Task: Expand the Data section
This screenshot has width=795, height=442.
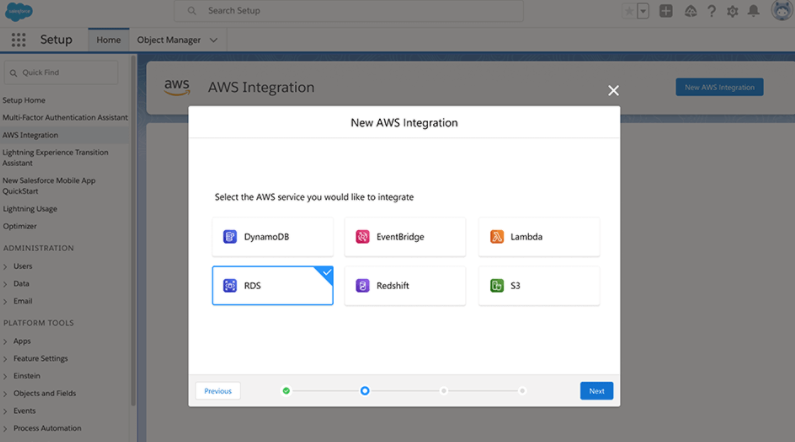Action: click(x=5, y=284)
